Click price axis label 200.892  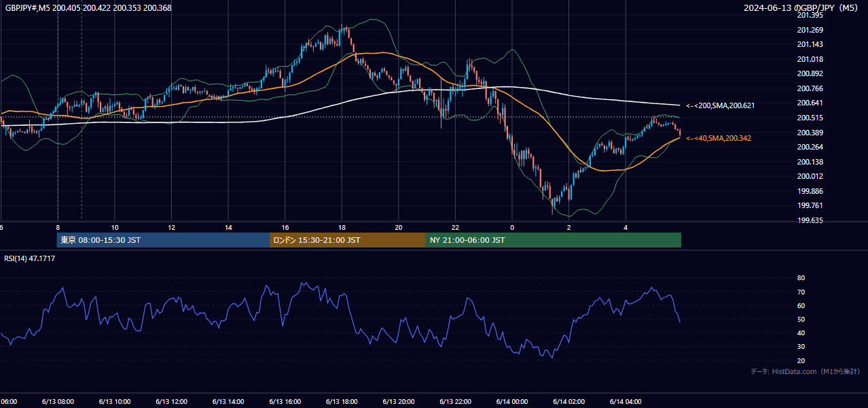coord(810,73)
